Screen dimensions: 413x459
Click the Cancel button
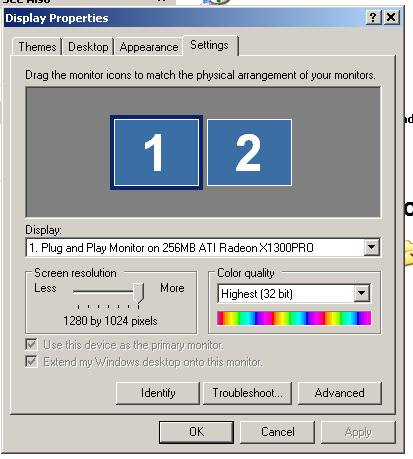point(278,432)
